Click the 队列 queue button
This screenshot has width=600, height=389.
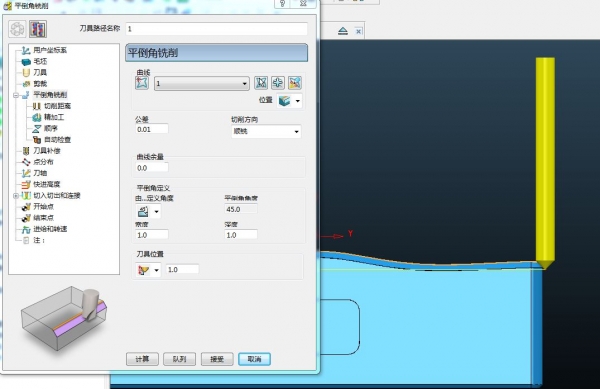click(179, 359)
